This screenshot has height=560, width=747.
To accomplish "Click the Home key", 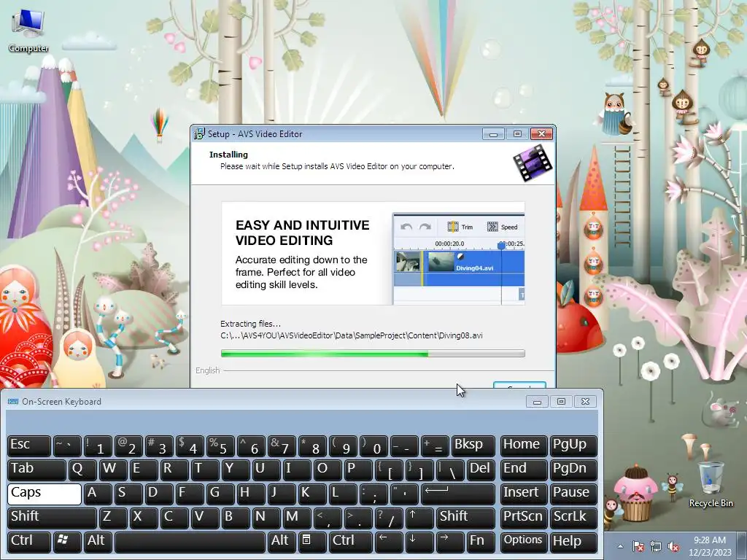I will tap(524, 446).
